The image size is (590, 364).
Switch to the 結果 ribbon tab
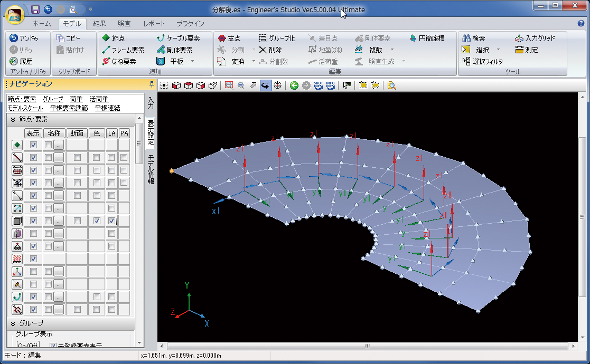tap(99, 23)
